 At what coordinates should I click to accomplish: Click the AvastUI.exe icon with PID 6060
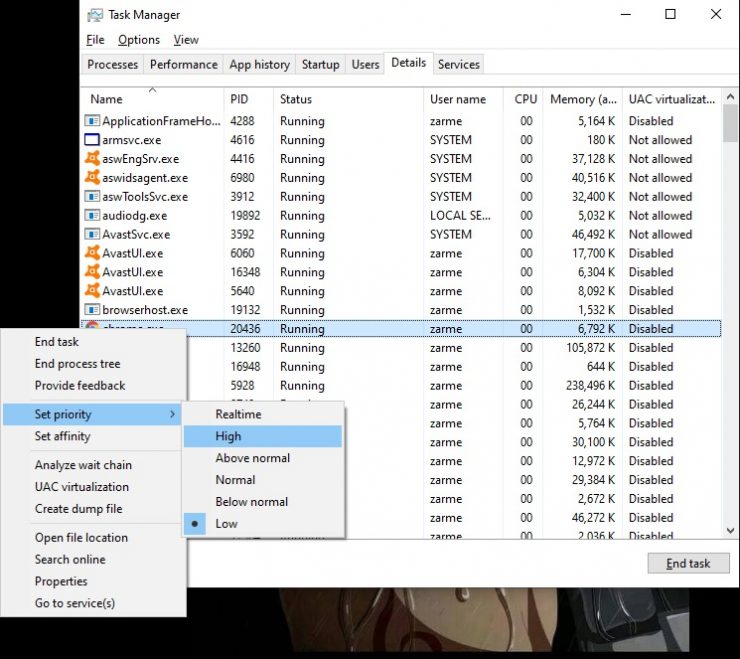92,253
